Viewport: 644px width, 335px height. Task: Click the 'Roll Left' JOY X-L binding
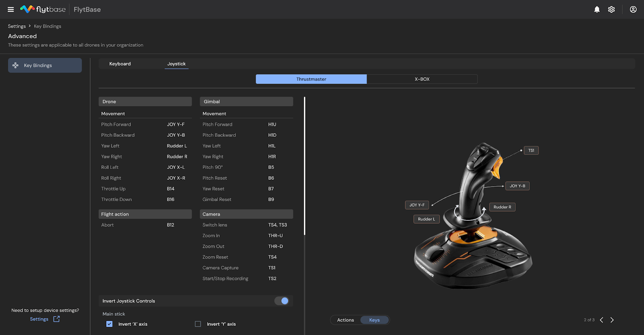coord(176,167)
